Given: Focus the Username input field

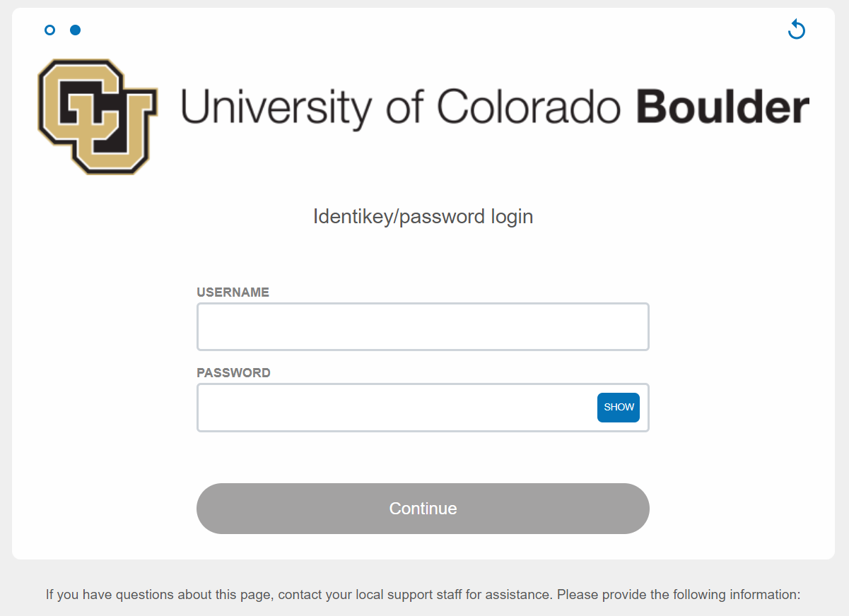Looking at the screenshot, I should tap(423, 326).
